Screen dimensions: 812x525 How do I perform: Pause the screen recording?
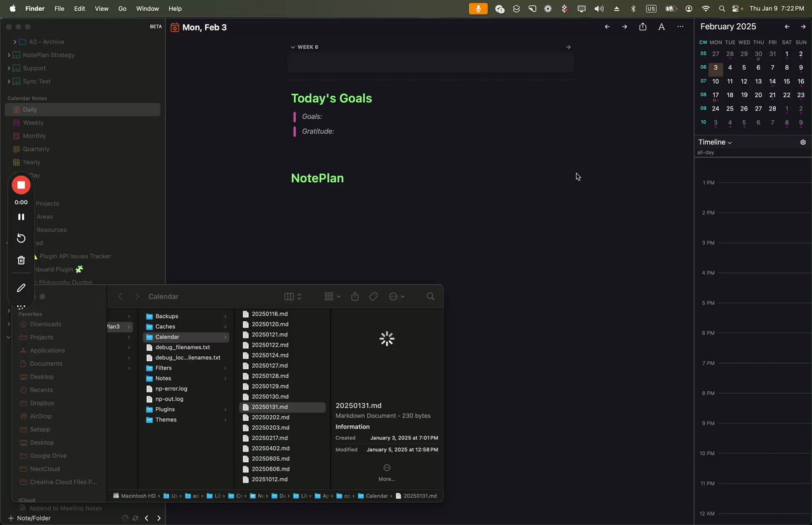point(21,216)
